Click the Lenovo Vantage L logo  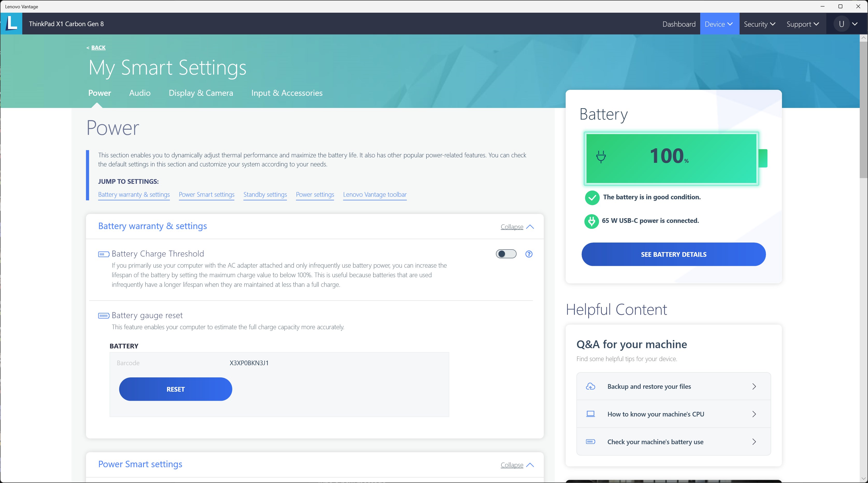click(x=11, y=24)
